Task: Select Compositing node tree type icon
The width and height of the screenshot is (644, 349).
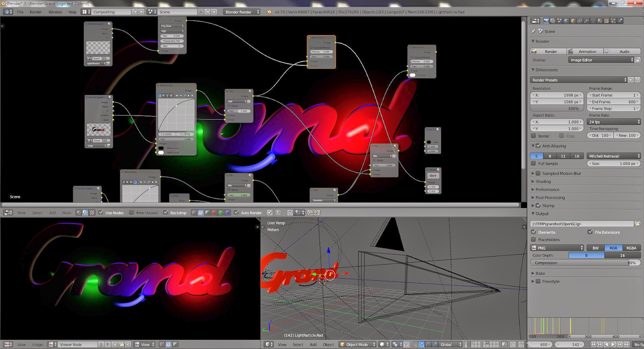Action: [x=85, y=213]
